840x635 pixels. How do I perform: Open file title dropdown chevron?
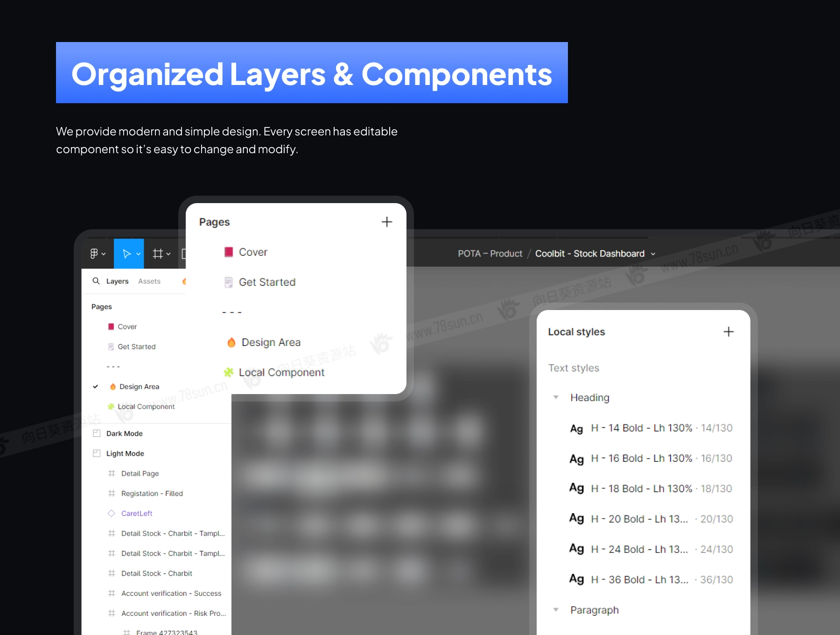click(x=653, y=254)
